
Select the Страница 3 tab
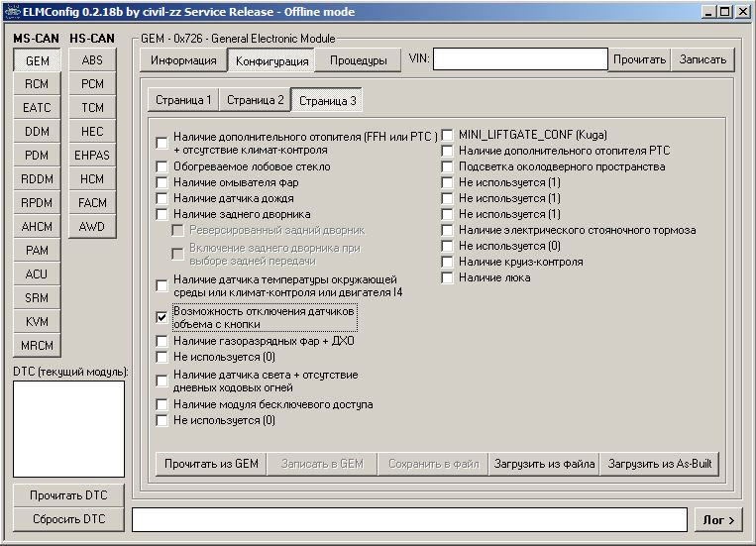(x=327, y=100)
